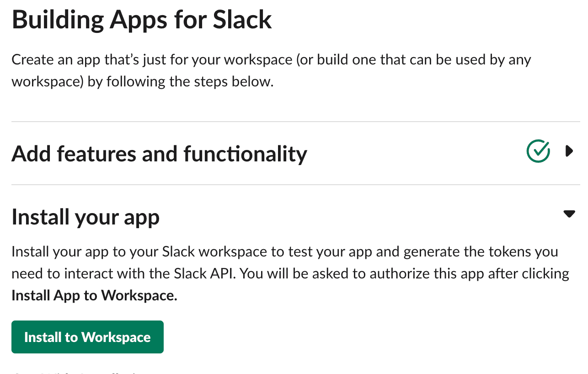This screenshot has width=588, height=374.
Task: Click the bold Install App to Workspace text
Action: [x=94, y=295]
